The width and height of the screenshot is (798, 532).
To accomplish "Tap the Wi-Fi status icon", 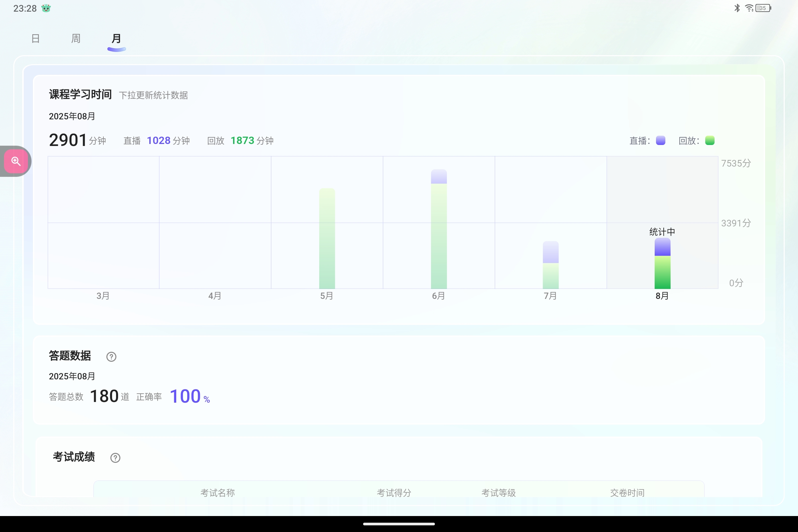I will (749, 8).
